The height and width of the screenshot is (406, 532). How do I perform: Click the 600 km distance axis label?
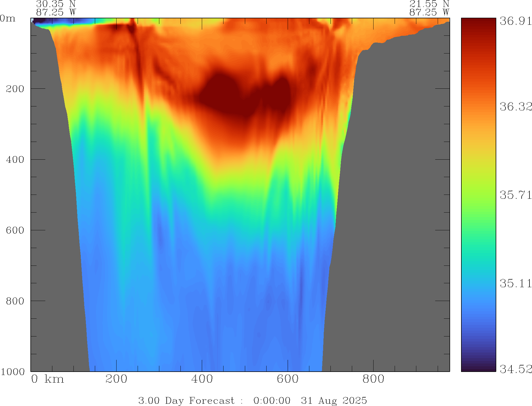287,379
